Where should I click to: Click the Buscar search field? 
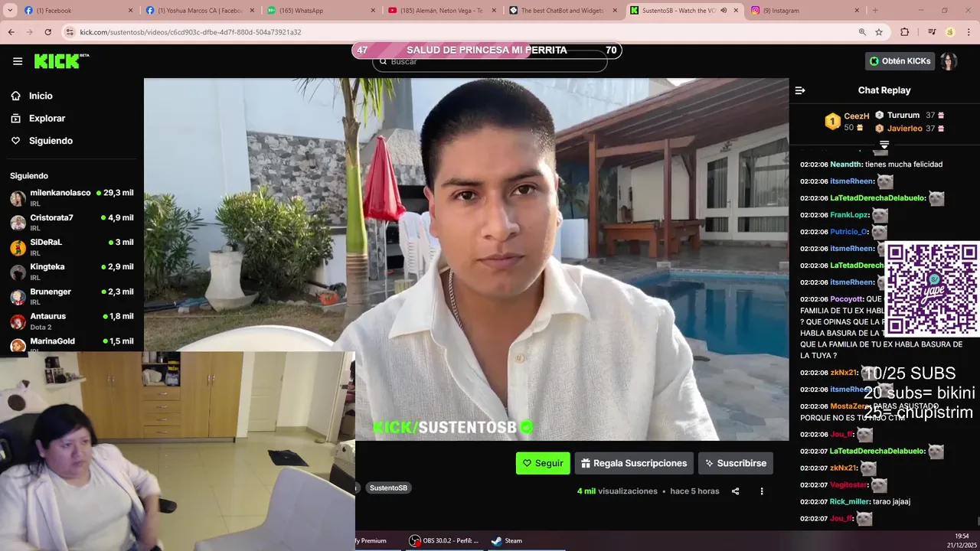click(x=490, y=62)
